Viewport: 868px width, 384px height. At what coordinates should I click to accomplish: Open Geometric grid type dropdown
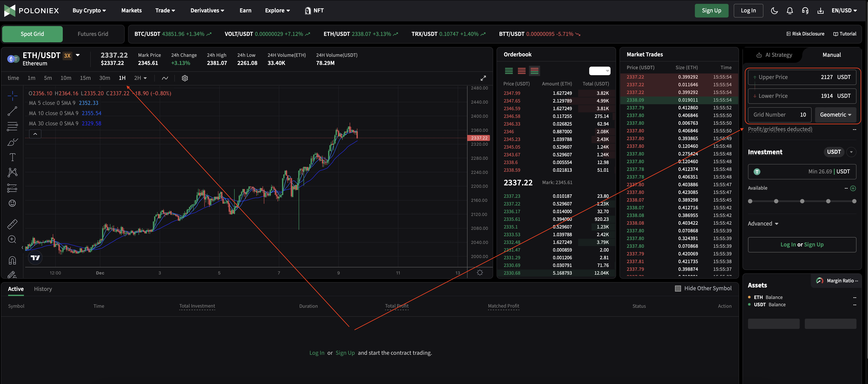(x=835, y=115)
